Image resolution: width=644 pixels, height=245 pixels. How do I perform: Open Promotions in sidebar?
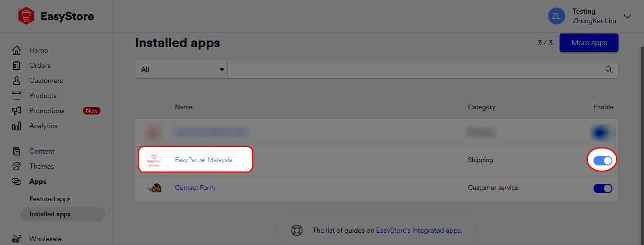(x=47, y=111)
